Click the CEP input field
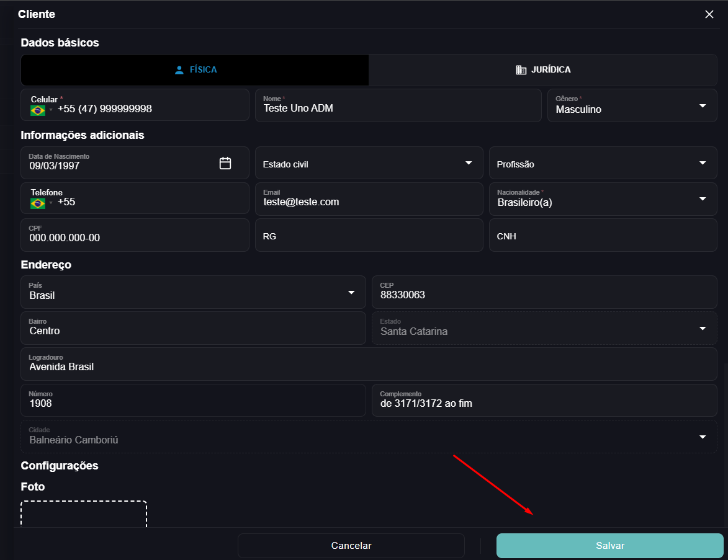The width and height of the screenshot is (728, 560). pos(544,292)
